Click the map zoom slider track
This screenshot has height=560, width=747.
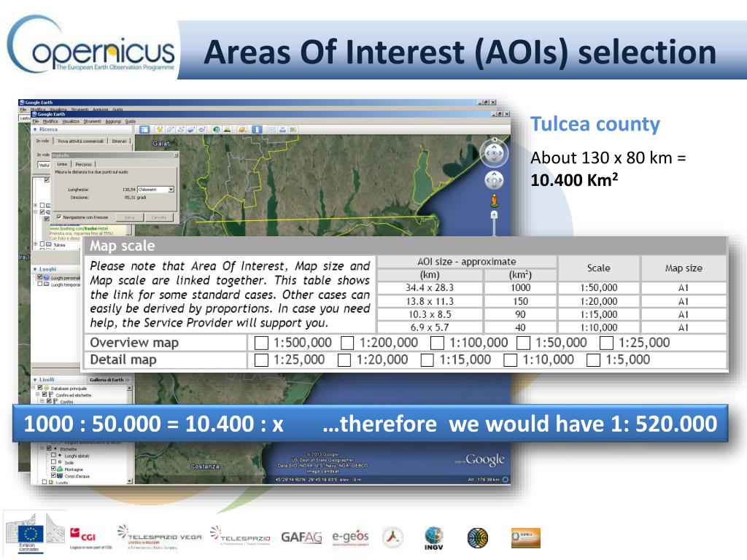point(494,227)
